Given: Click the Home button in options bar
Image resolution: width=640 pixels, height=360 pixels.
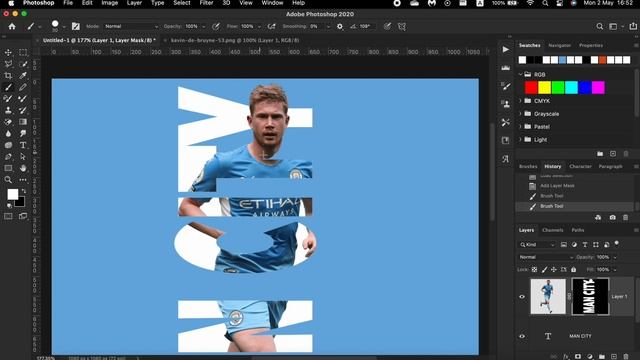Looking at the screenshot, I should (x=12, y=27).
